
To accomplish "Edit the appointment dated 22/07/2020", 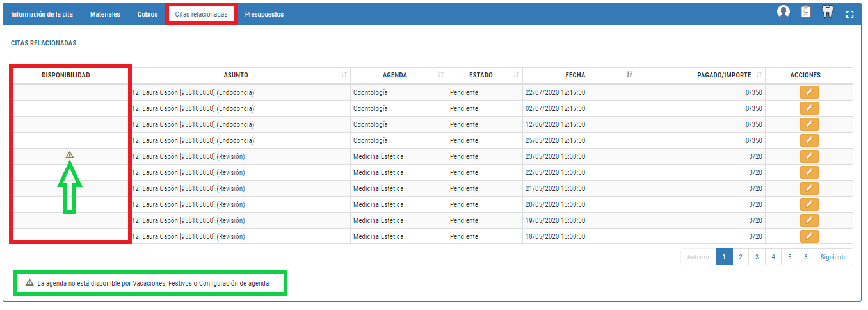I will [809, 92].
